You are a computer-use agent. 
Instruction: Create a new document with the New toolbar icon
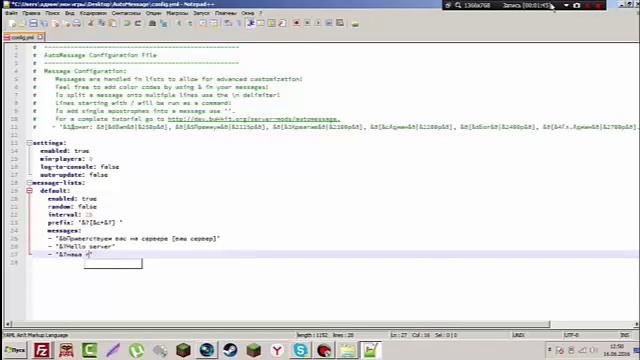pyautogui.click(x=12, y=23)
